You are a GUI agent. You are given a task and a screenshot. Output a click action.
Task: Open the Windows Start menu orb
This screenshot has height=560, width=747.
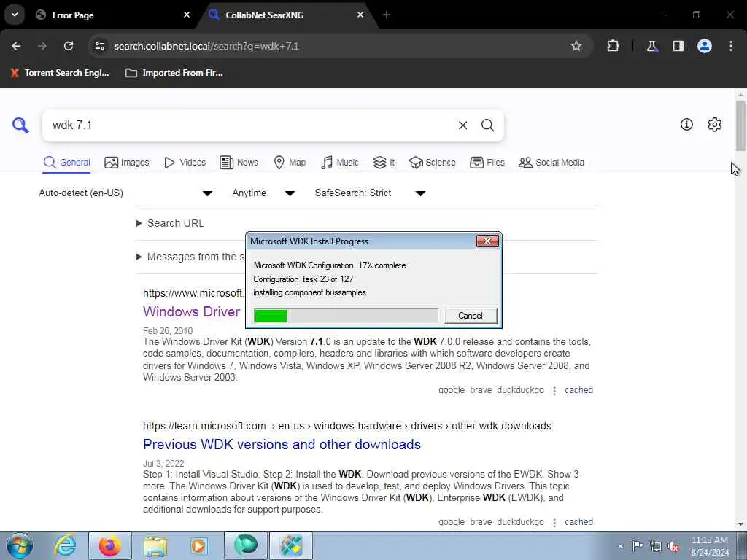click(20, 545)
